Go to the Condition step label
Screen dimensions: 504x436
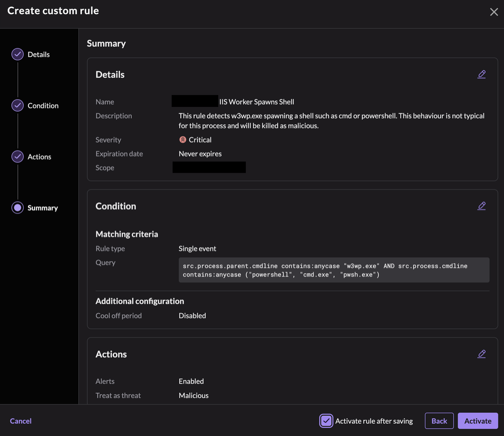pyautogui.click(x=43, y=106)
